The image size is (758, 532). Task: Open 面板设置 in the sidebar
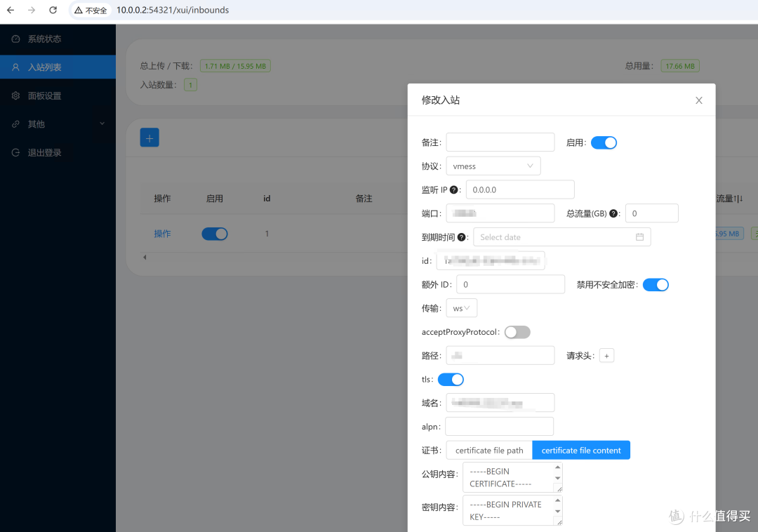pos(58,95)
